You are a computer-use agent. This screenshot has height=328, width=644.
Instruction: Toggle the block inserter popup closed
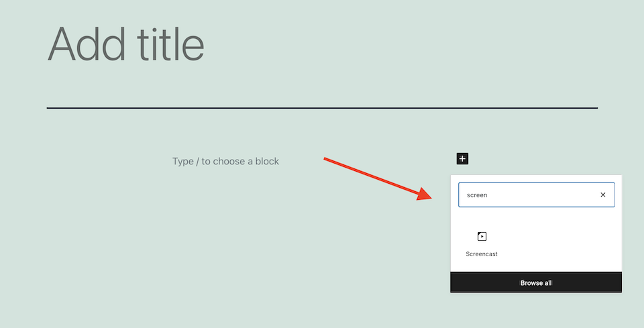tap(462, 159)
